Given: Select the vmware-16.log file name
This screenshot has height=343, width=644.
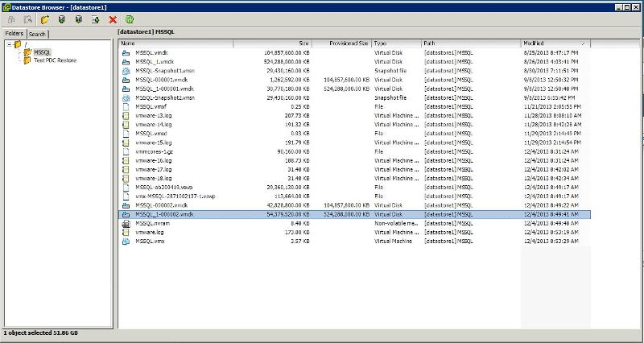Looking at the screenshot, I should tap(154, 160).
